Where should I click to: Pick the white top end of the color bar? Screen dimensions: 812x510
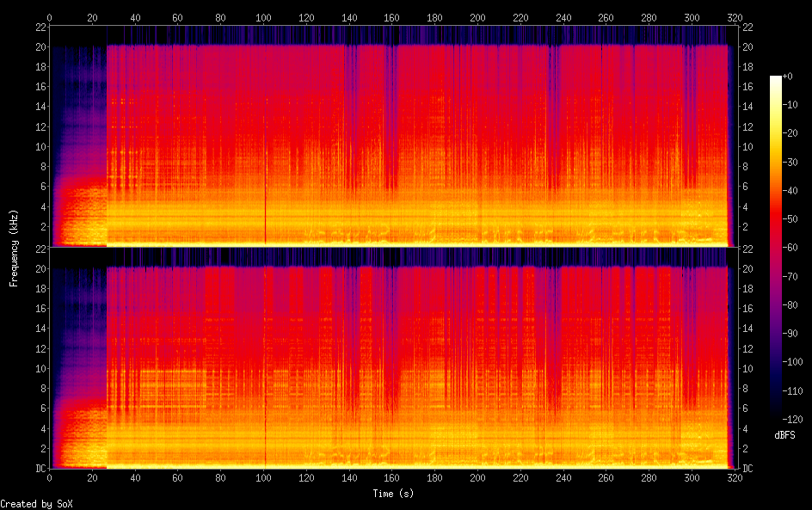pos(776,79)
